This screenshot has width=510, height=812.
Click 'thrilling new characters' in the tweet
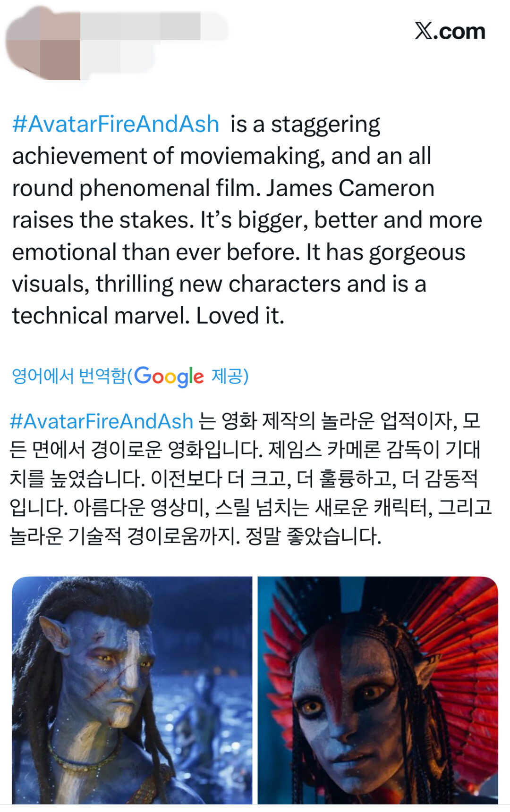(x=219, y=284)
